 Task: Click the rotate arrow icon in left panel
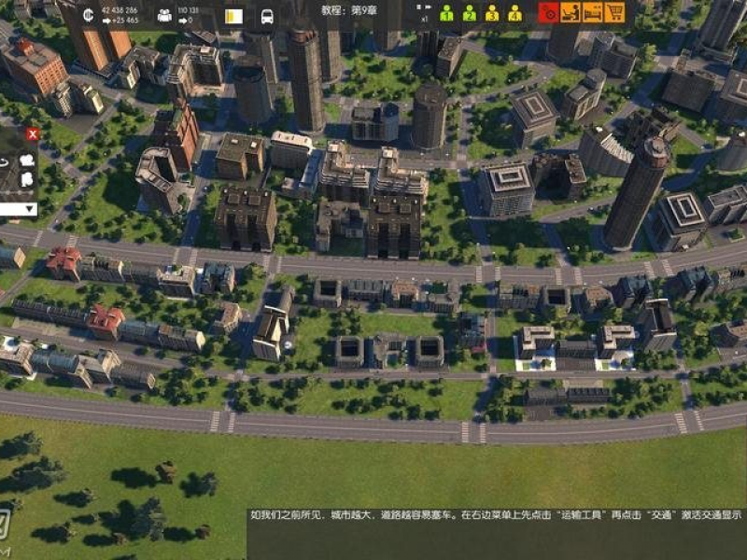(x=4, y=162)
